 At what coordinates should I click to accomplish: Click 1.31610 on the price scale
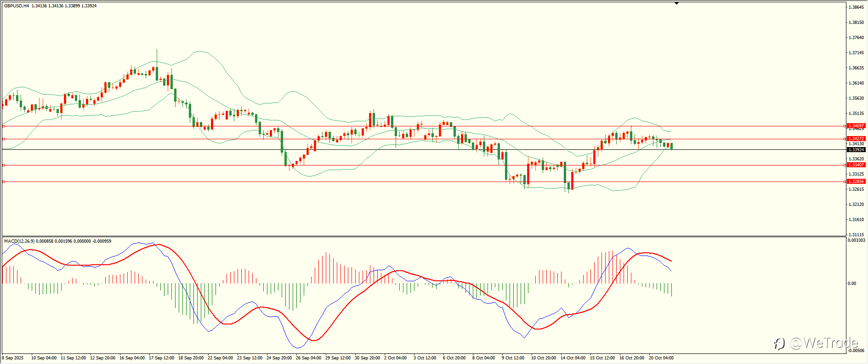tap(856, 220)
